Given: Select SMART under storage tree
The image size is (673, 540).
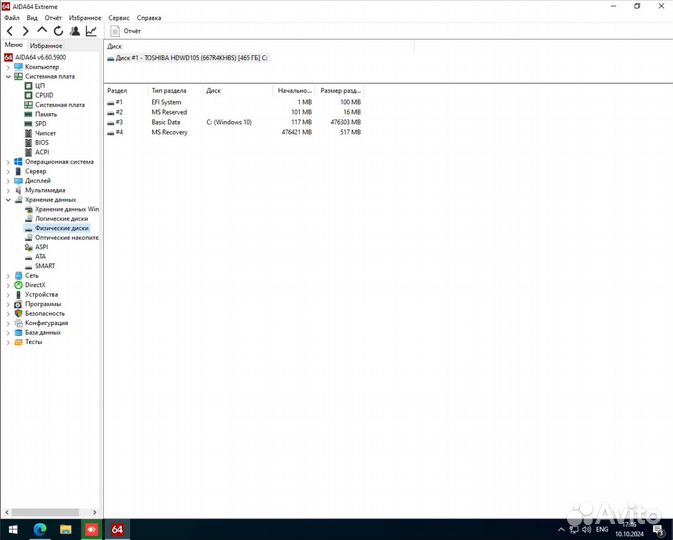Looking at the screenshot, I should click(x=45, y=266).
